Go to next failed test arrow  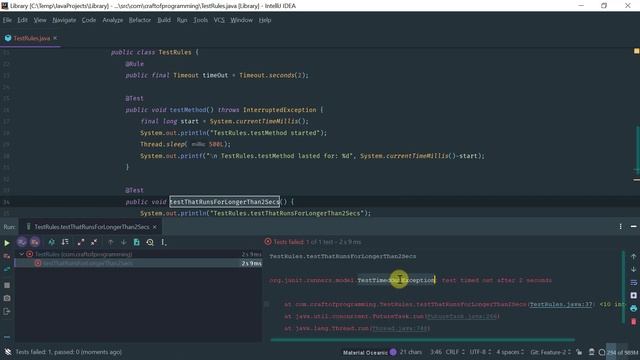[x=123, y=242]
